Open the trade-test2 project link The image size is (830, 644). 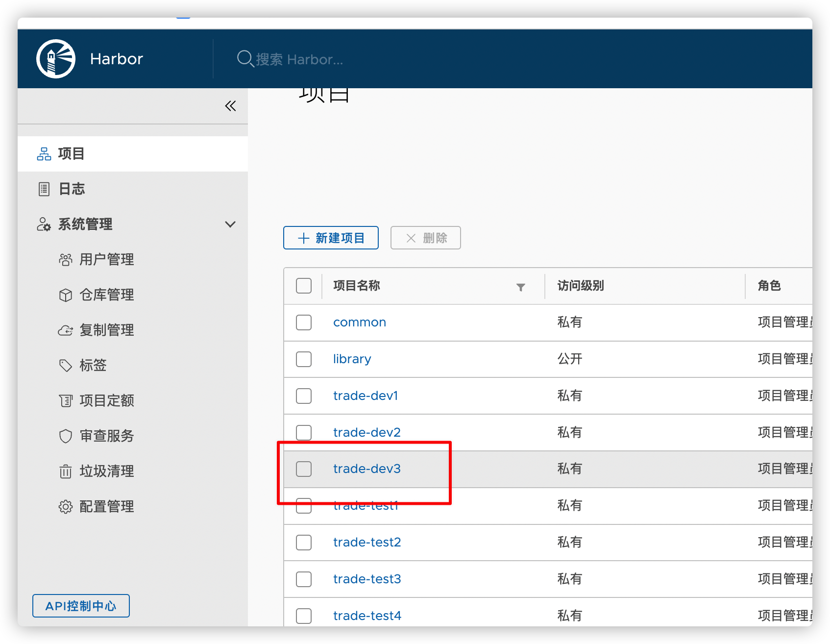coord(367,543)
